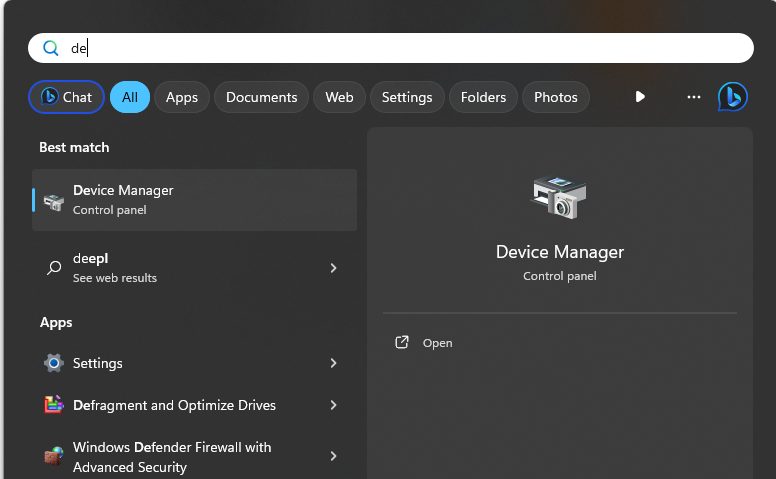Switch to the Apps filter tab
The image size is (776, 479).
[x=181, y=97]
